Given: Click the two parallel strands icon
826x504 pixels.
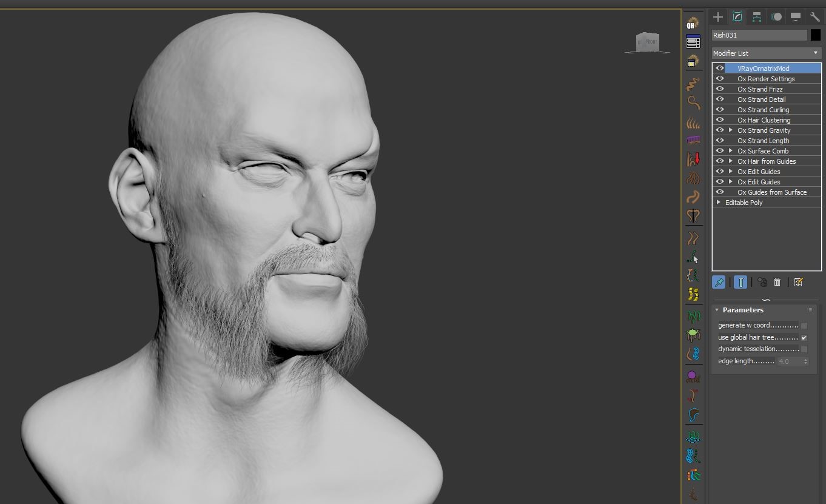Looking at the screenshot, I should (693, 238).
